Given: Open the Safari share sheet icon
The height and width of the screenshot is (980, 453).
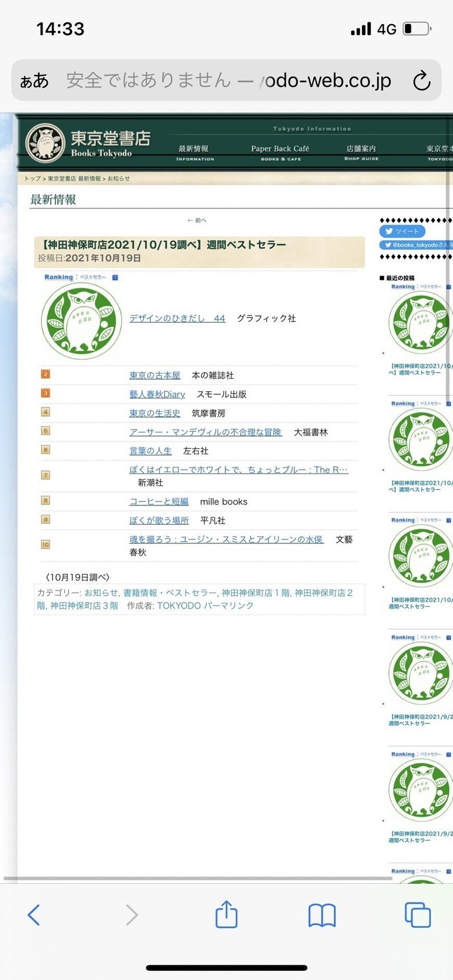Looking at the screenshot, I should tap(226, 914).
